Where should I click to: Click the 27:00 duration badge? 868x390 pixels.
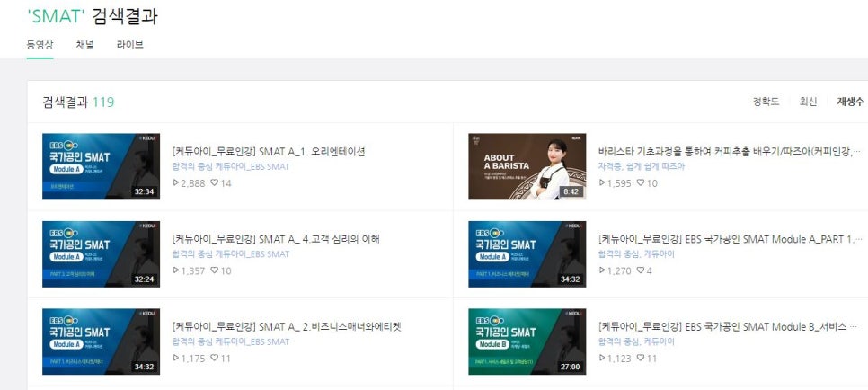pos(571,367)
